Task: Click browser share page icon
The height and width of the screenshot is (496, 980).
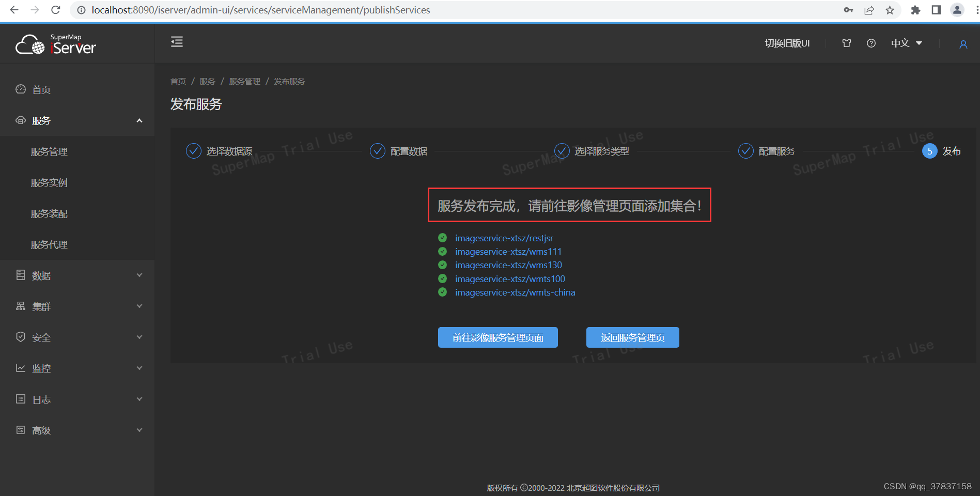Action: [x=869, y=10]
